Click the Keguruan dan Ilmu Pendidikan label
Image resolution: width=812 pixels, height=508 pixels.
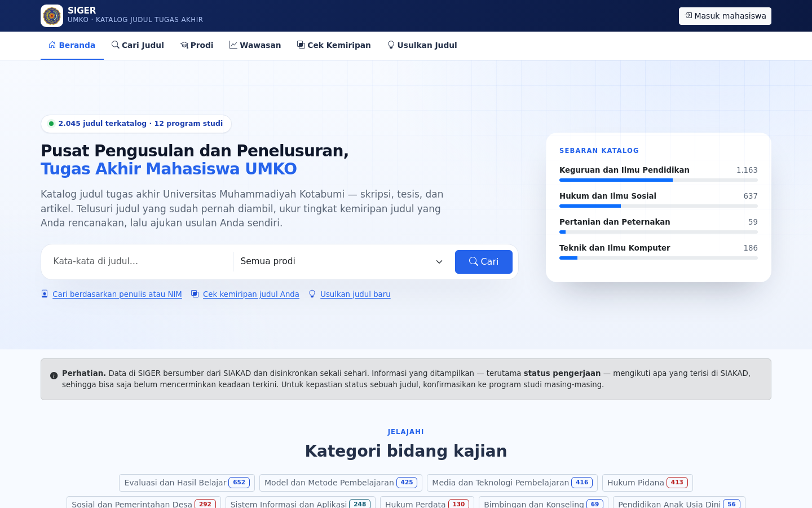(x=624, y=170)
